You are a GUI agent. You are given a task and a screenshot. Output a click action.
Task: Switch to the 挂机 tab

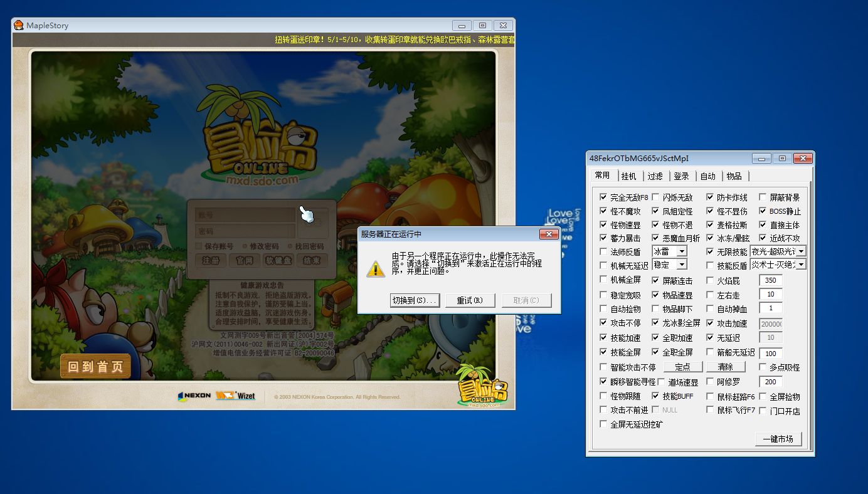coord(629,176)
